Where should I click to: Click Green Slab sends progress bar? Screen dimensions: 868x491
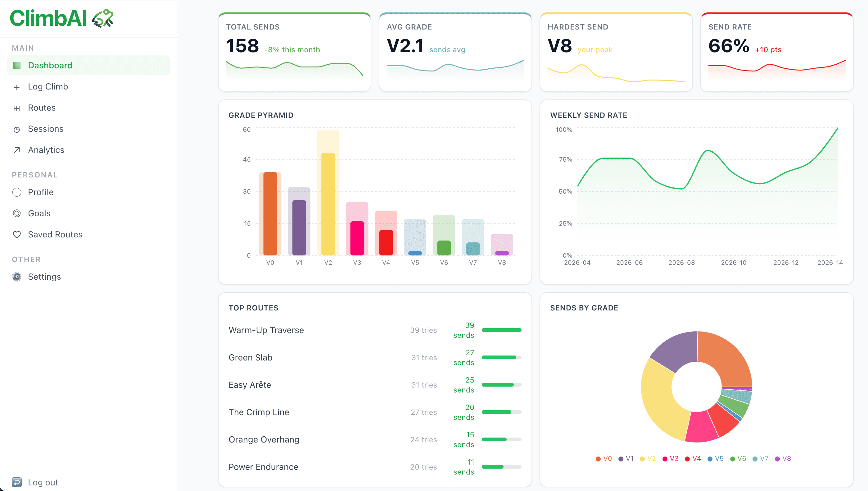(501, 357)
